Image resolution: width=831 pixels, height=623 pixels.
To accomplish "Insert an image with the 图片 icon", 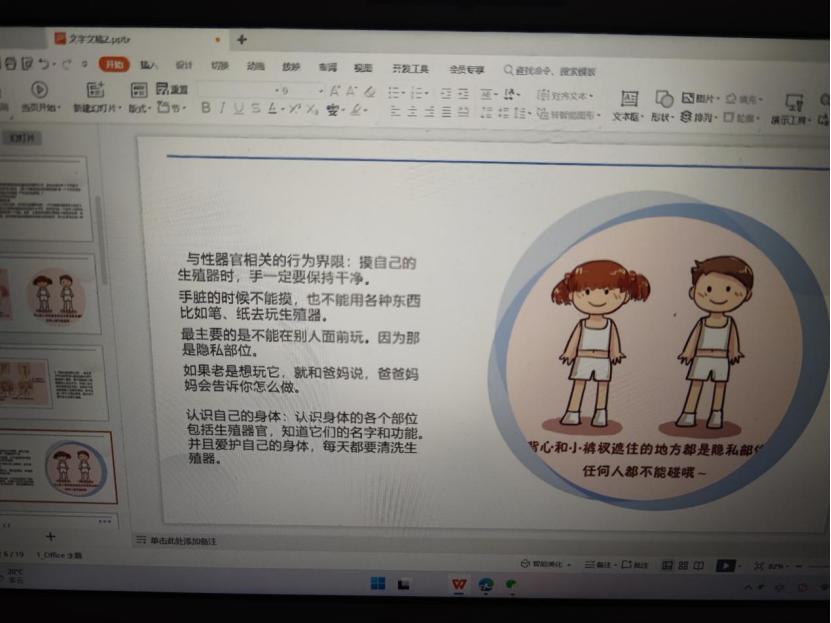I will tap(687, 96).
